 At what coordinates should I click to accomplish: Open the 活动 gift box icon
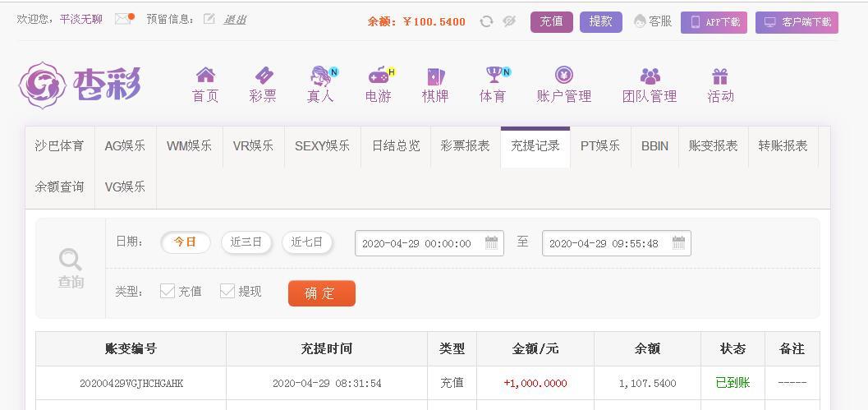coord(720,76)
